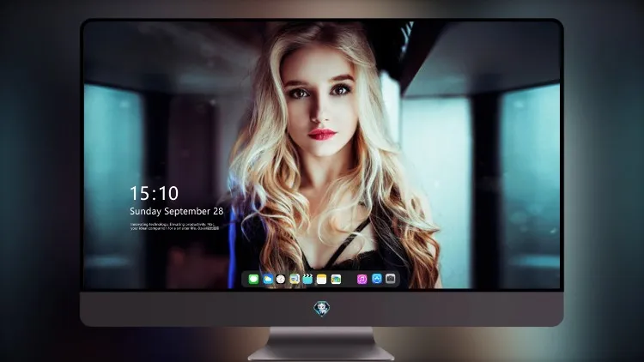Launch the pink Music app
644x362 pixels.
point(361,280)
